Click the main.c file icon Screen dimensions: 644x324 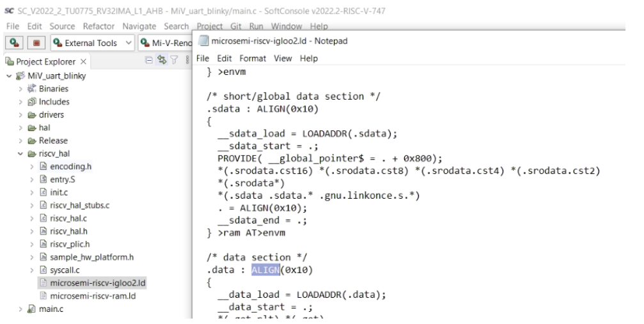tap(31, 309)
